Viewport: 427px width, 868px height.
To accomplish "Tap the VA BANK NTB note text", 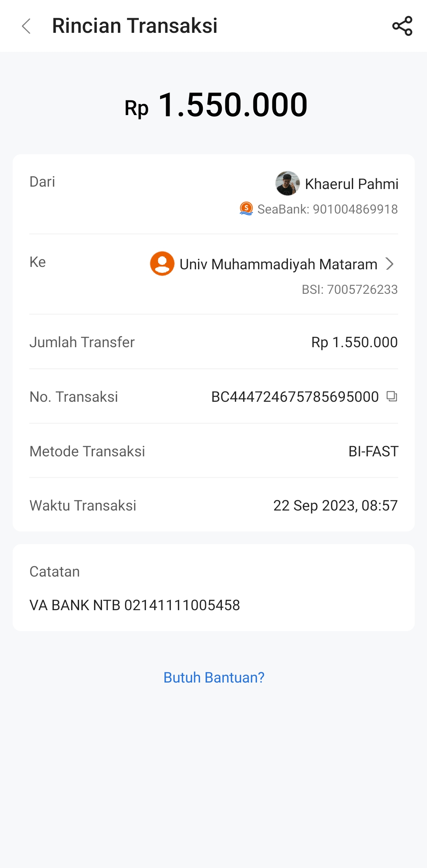I will pyautogui.click(x=135, y=605).
